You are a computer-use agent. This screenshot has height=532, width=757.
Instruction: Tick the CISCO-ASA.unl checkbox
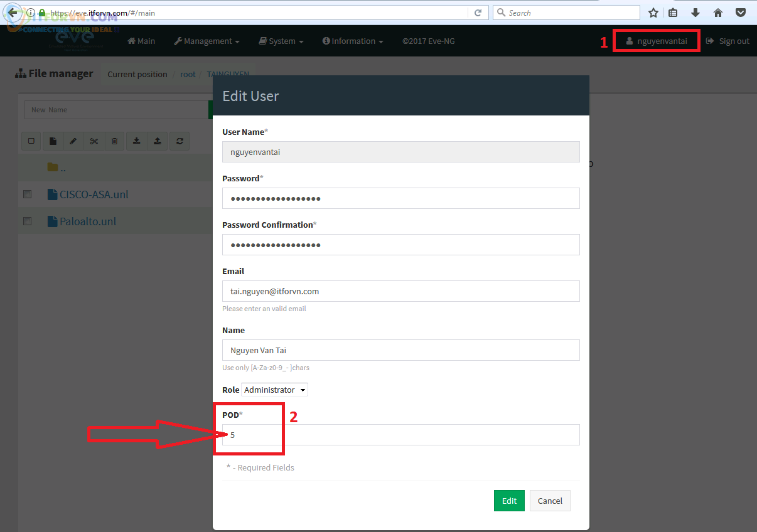[27, 194]
